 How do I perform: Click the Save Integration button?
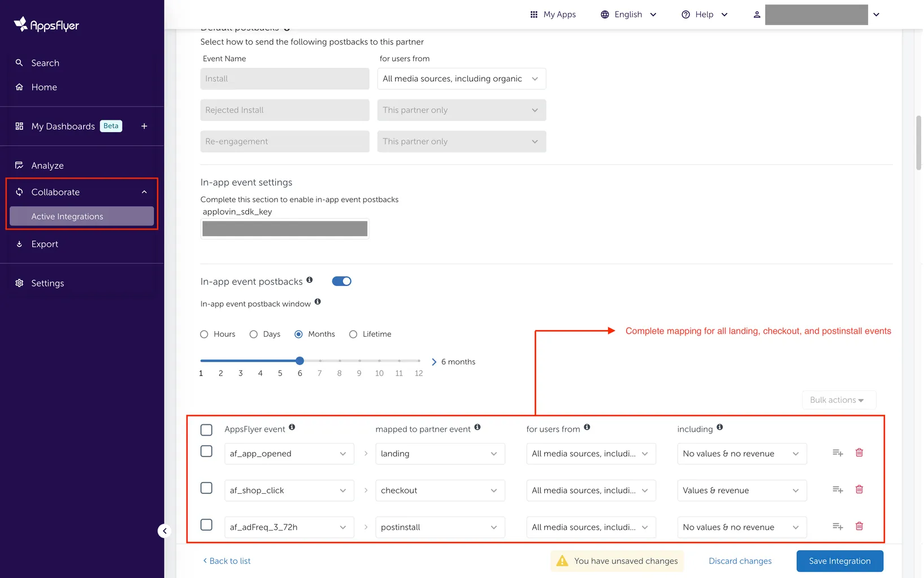(840, 560)
